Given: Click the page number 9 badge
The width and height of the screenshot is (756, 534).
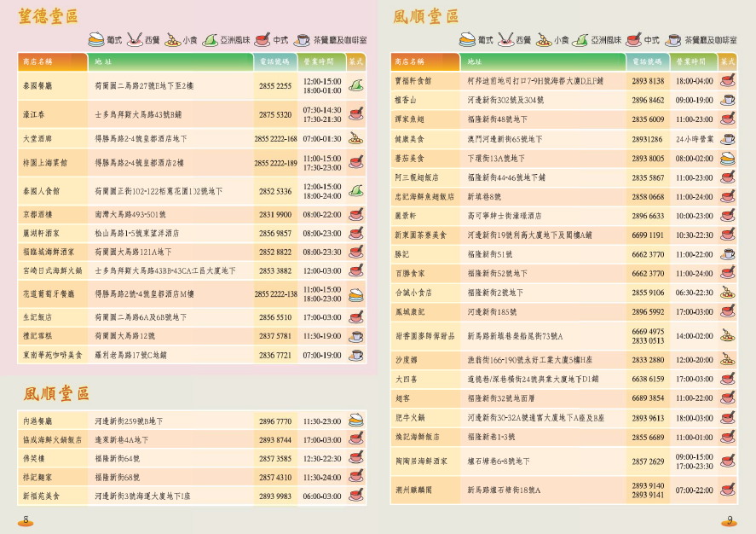Looking at the screenshot, I should (x=730, y=519).
